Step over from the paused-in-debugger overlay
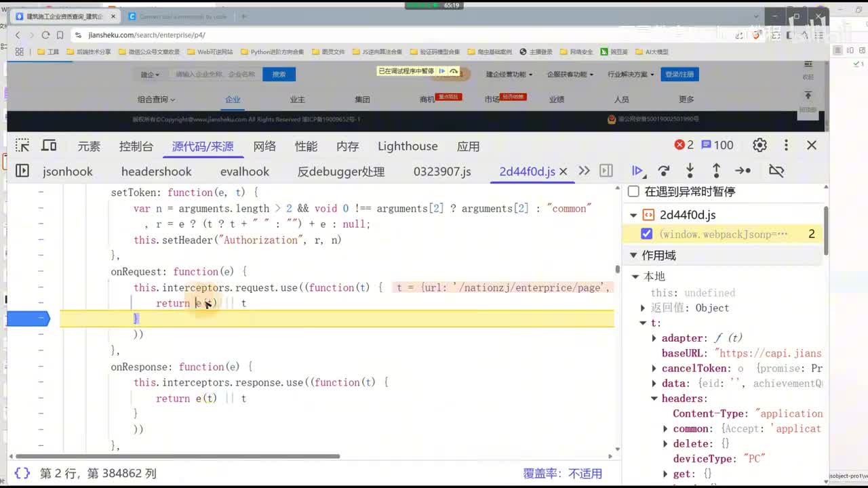 (454, 71)
